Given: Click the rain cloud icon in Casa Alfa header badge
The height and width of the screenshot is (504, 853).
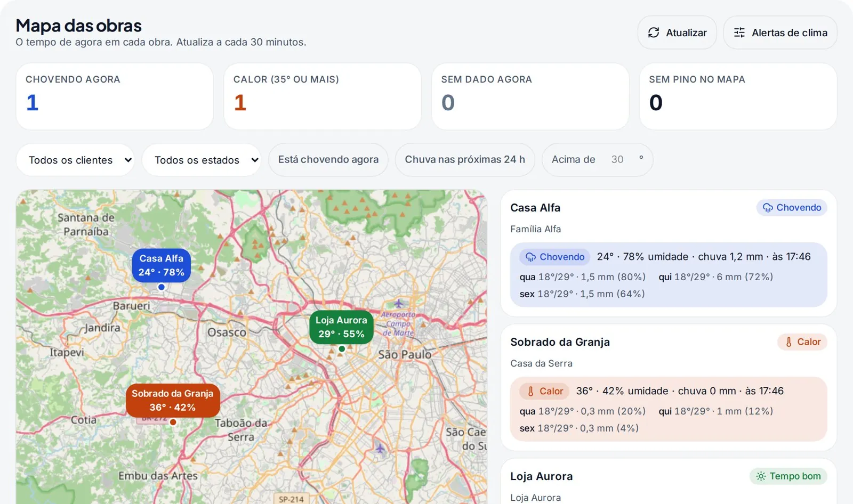Looking at the screenshot, I should coord(768,208).
